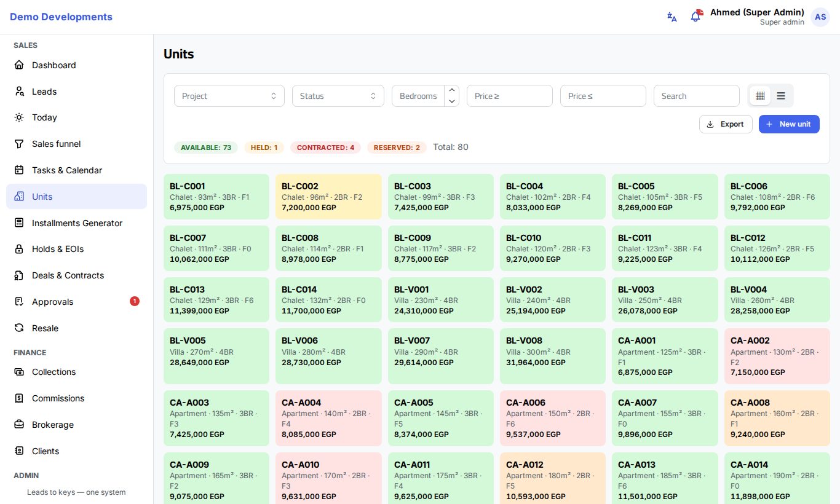The image size is (840, 504).
Task: Click the Installments Generator calculator icon
Action: [19, 223]
